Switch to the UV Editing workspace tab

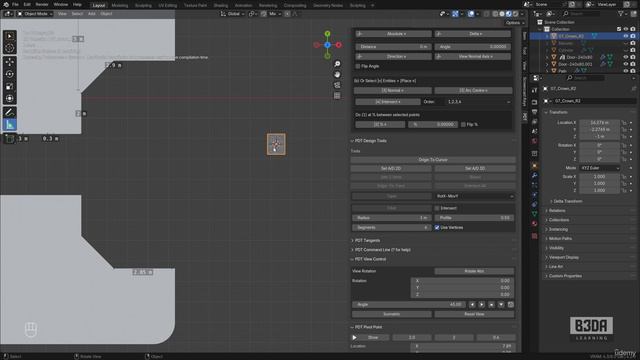tap(168, 5)
